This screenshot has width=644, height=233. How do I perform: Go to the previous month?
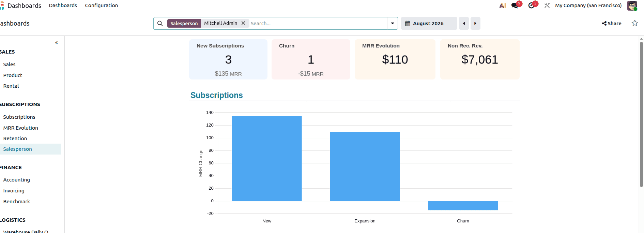tap(464, 24)
